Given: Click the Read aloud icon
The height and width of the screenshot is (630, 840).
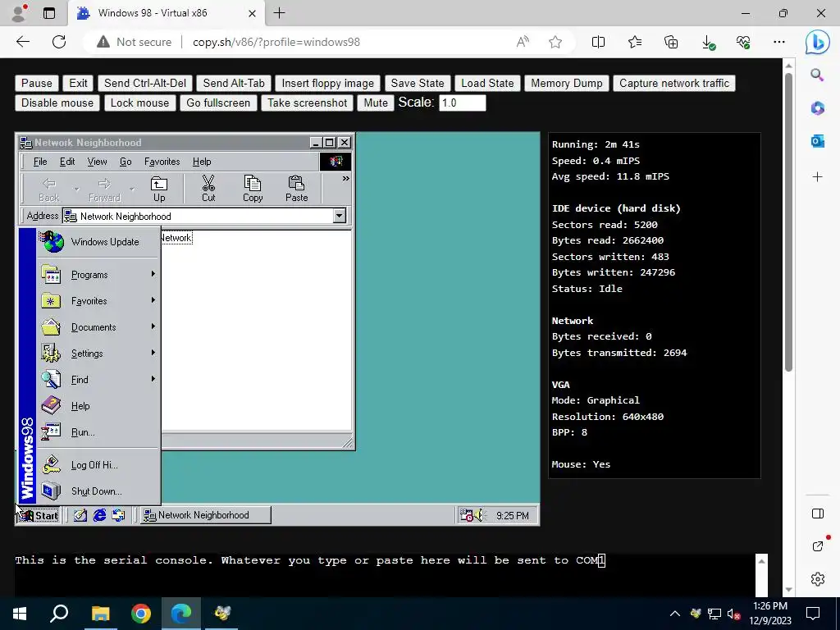Looking at the screenshot, I should point(523,42).
